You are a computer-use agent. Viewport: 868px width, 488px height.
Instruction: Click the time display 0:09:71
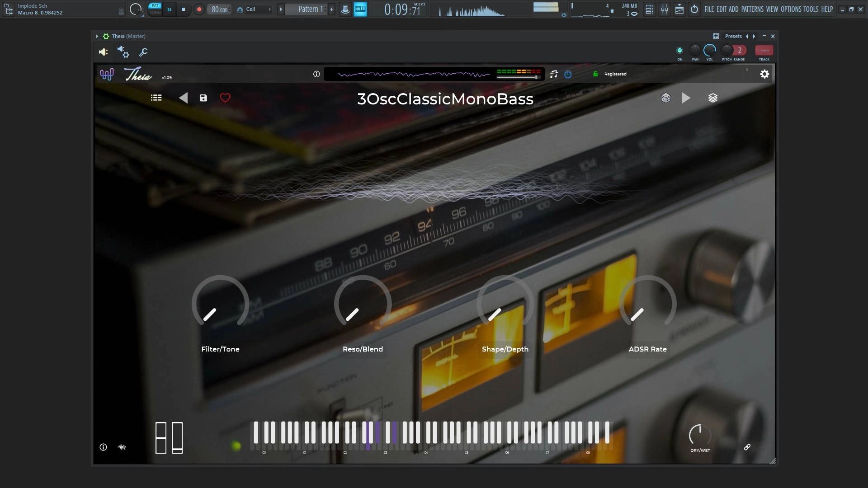(x=402, y=9)
